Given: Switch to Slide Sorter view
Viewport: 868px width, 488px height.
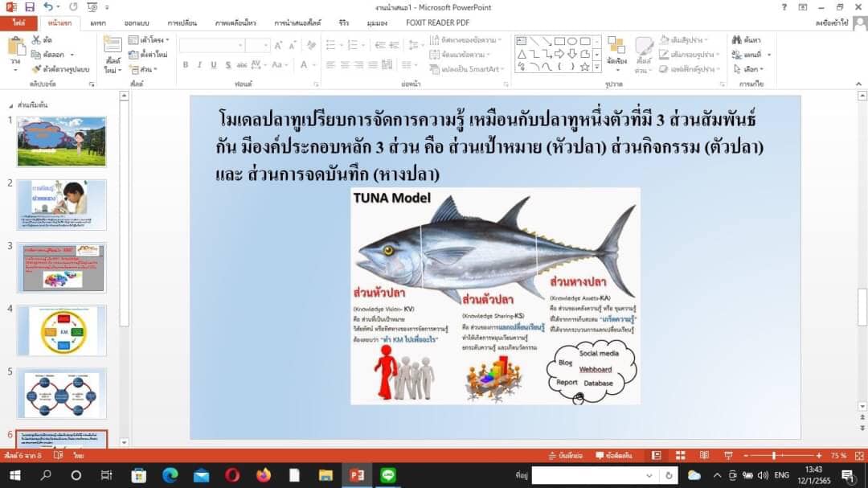Looking at the screenshot, I should (681, 455).
